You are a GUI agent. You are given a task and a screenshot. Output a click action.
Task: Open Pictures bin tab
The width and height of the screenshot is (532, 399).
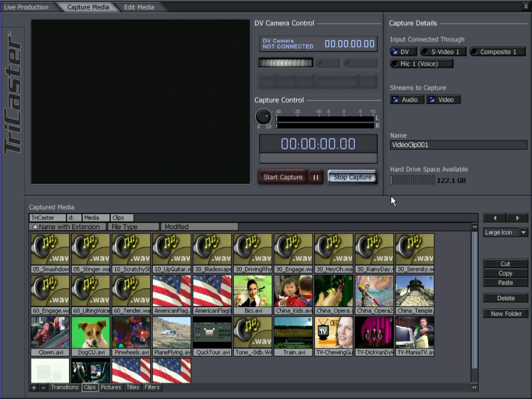(111, 387)
